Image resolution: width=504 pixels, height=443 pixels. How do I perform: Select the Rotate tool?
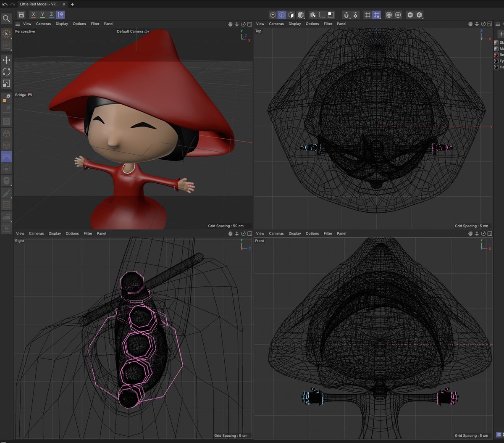tap(6, 71)
